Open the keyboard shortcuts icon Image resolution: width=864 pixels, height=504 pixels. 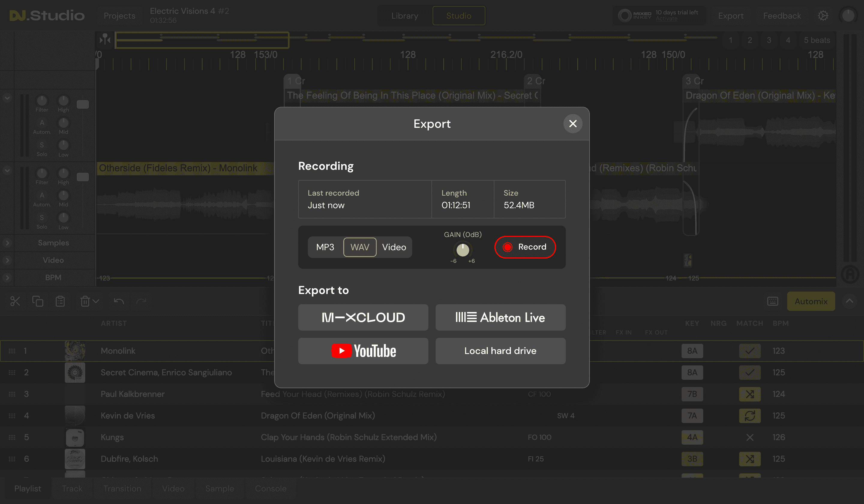(x=772, y=301)
